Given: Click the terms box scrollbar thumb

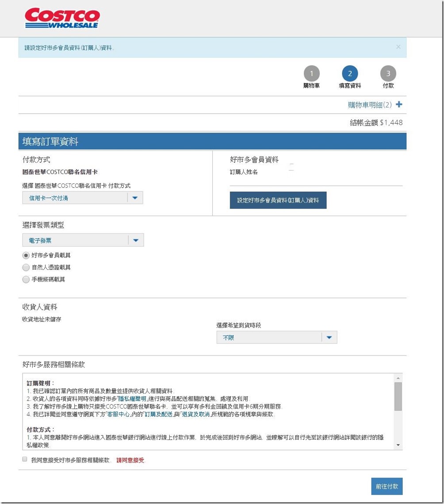Looking at the screenshot, I should [x=398, y=396].
